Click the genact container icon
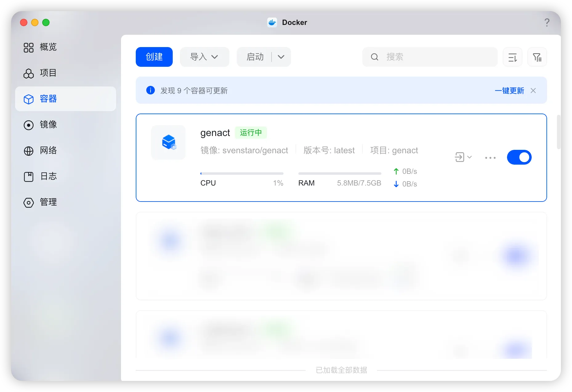The image size is (572, 392). tap(168, 142)
